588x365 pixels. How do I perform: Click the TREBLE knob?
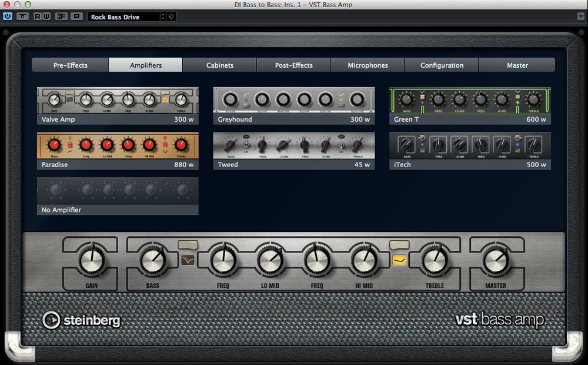(435, 260)
